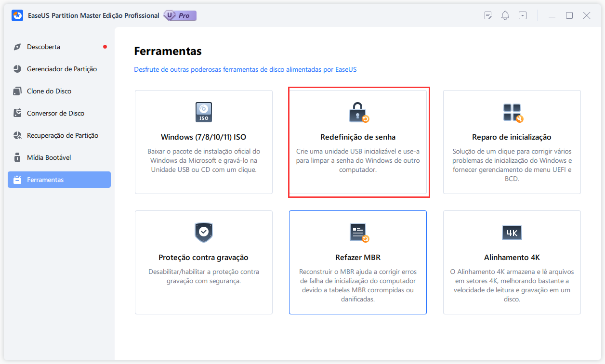Go to Clone do Disco section

point(49,91)
